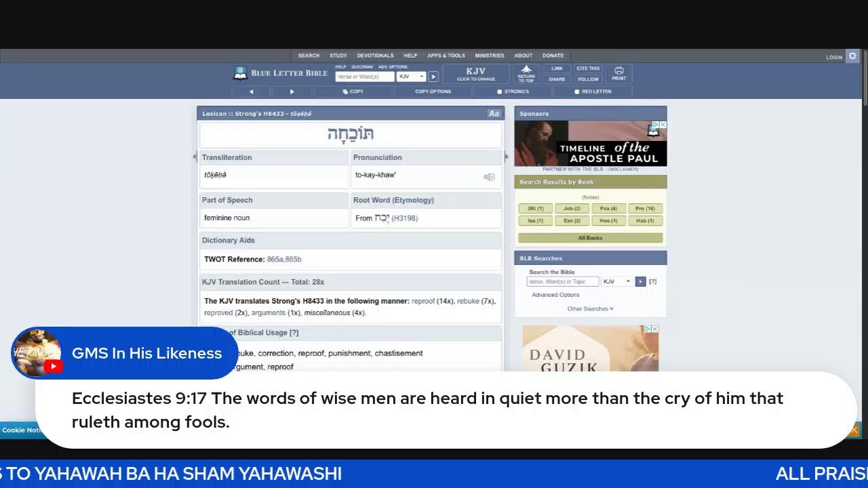Click the Login link

[x=834, y=57]
